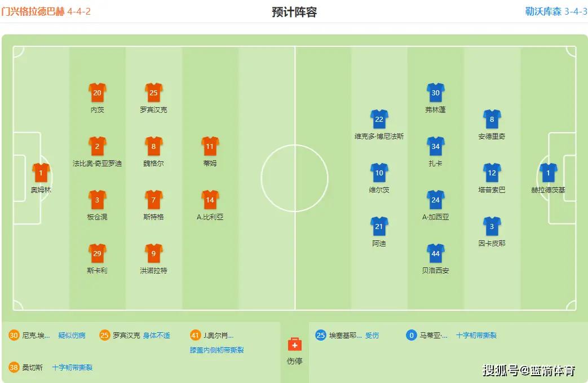Click orange jersey 14 A.比利亞

tap(210, 200)
